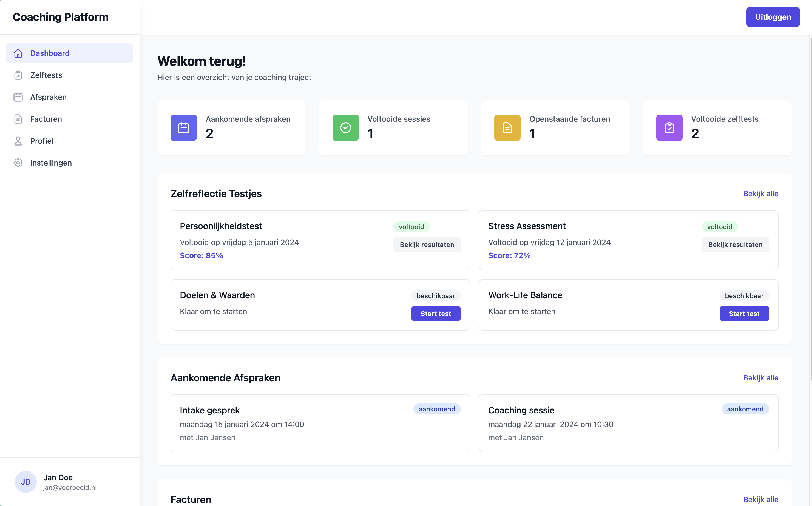This screenshot has width=812, height=506.
Task: Open the Dashboard menu item
Action: [x=50, y=53]
